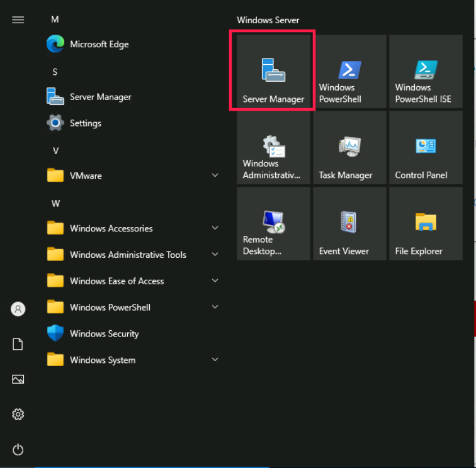
Task: Open Settings from the sidebar gear
Action: [x=18, y=415]
